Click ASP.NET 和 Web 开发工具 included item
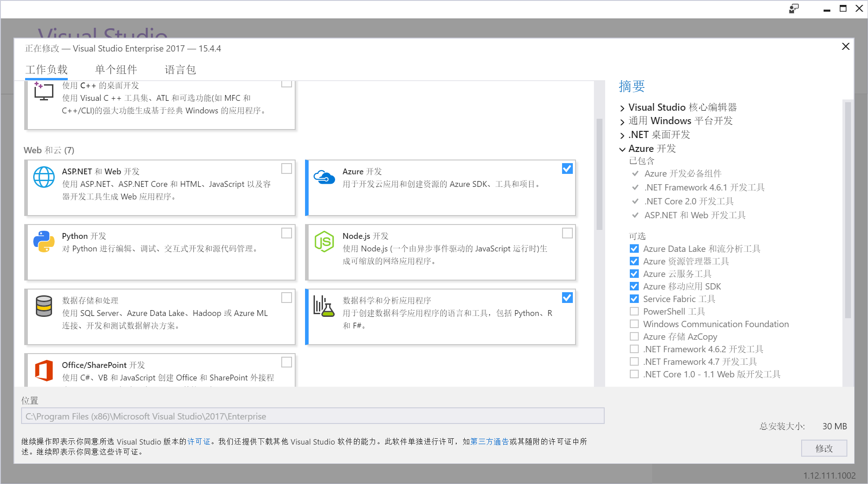The height and width of the screenshot is (484, 868). pyautogui.click(x=695, y=215)
